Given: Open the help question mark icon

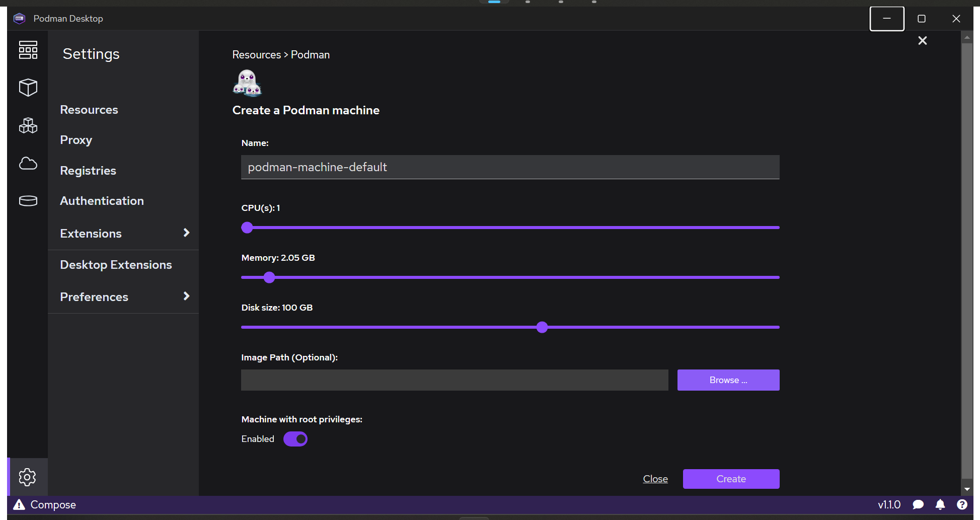Looking at the screenshot, I should (x=962, y=504).
